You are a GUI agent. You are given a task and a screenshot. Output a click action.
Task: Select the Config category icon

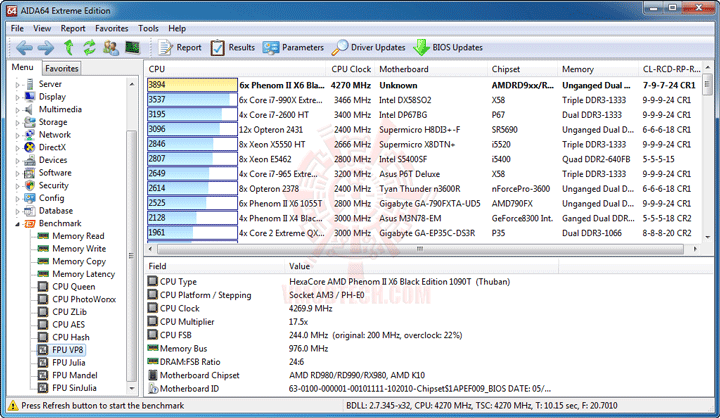pyautogui.click(x=30, y=198)
